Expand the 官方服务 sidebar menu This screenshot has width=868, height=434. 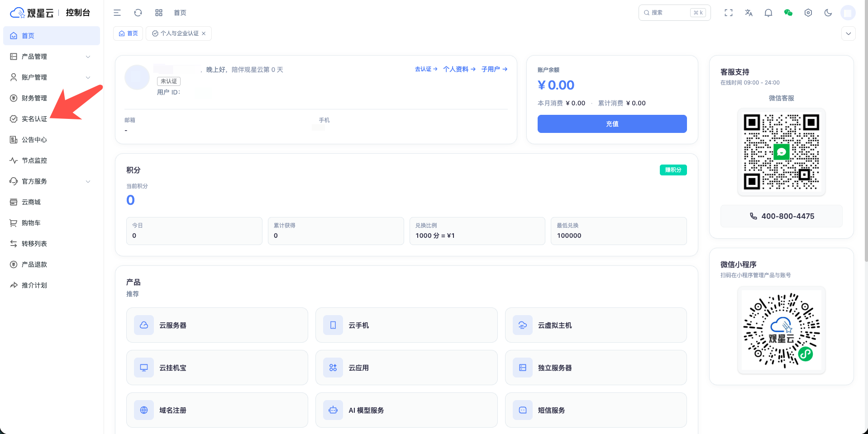point(51,181)
